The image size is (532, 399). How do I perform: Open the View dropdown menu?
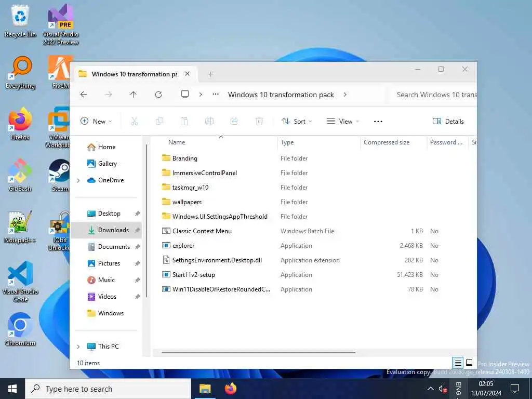(x=342, y=122)
